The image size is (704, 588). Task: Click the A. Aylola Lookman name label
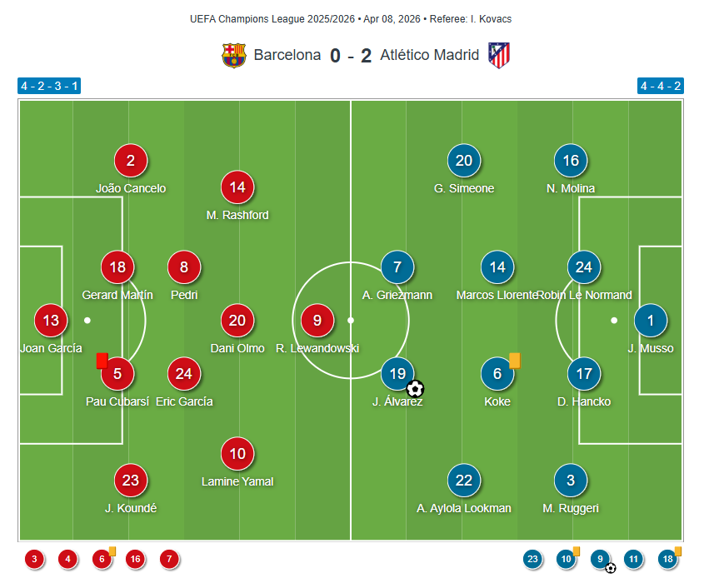[x=464, y=508]
